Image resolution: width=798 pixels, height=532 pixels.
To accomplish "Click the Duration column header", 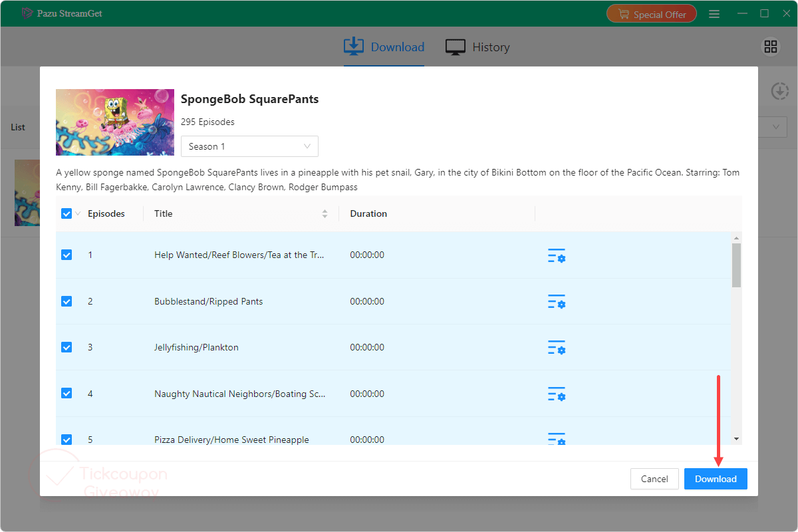I will 368,213.
